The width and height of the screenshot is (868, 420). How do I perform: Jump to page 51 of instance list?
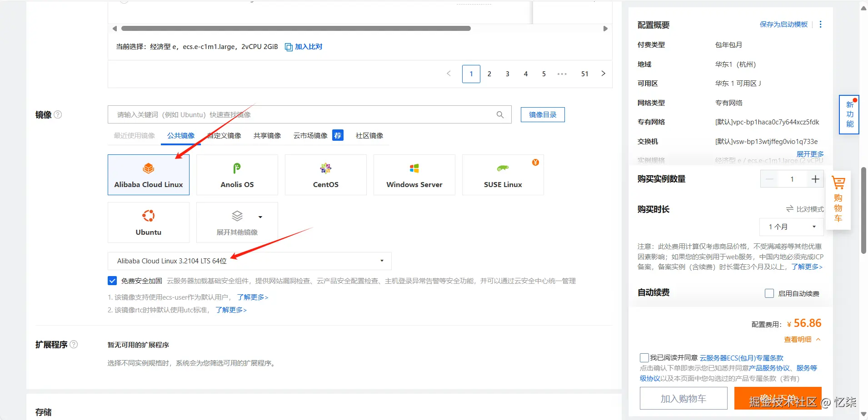[585, 74]
